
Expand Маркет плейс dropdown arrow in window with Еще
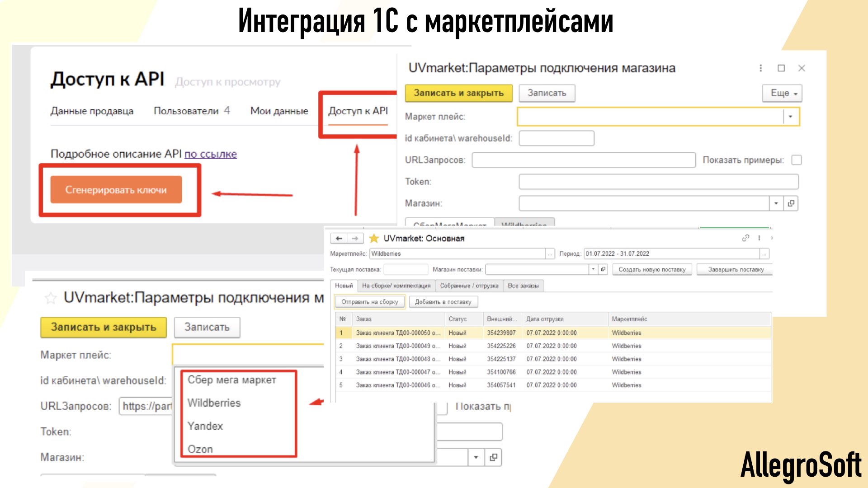pos(790,117)
